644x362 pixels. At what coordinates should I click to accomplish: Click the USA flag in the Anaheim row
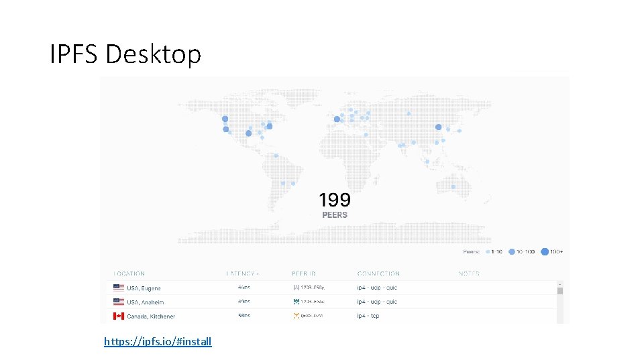tap(119, 302)
